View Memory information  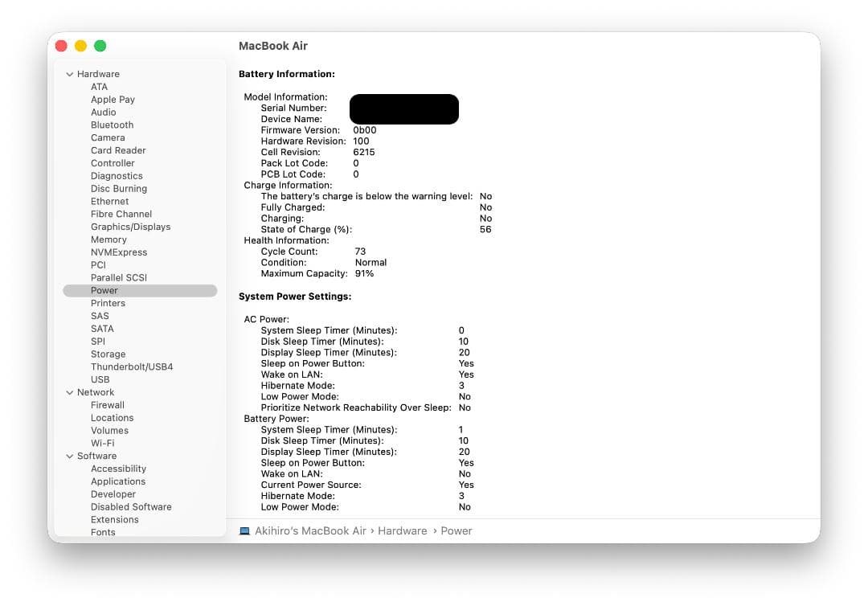108,239
